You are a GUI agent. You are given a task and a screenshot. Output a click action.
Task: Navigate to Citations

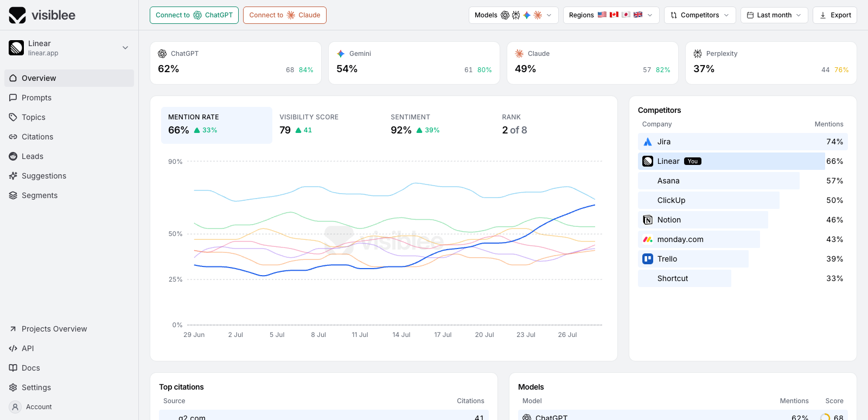tap(69, 137)
